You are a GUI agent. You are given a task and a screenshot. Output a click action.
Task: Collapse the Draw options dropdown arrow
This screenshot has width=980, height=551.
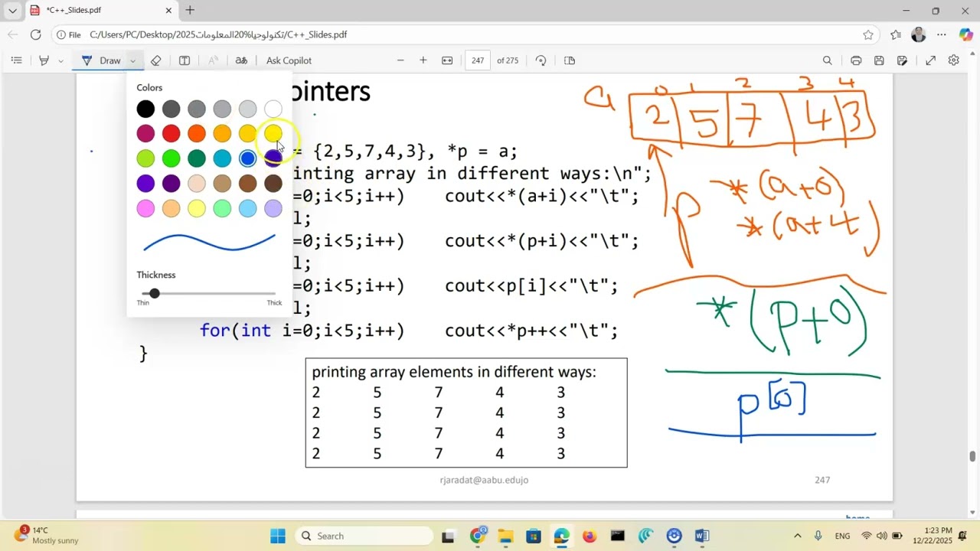click(x=132, y=60)
